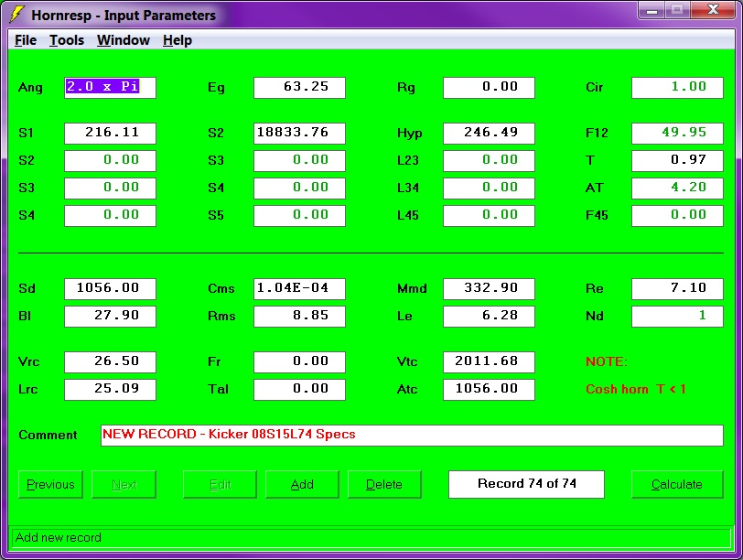Screen dimensions: 743x560
Task: Click the F45 field
Action: [x=678, y=216]
